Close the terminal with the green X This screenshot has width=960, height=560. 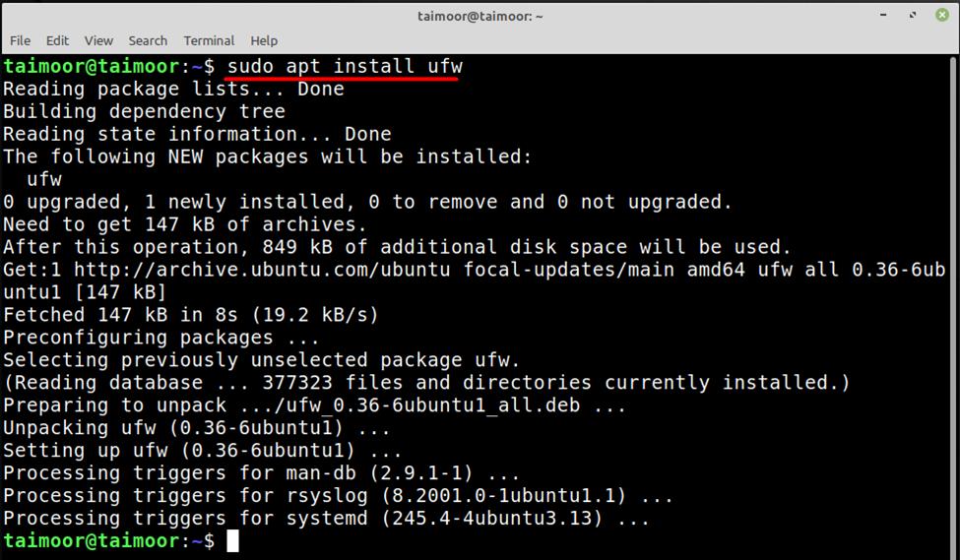(940, 15)
